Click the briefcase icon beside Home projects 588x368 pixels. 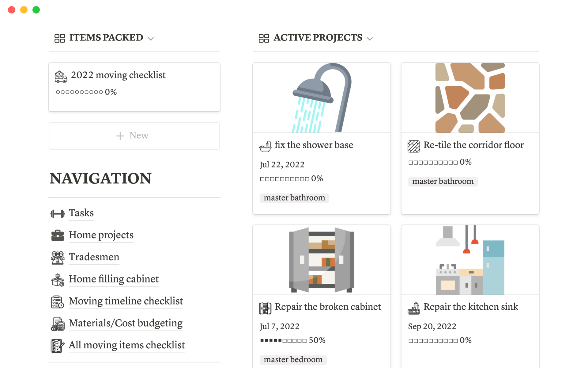tap(58, 236)
